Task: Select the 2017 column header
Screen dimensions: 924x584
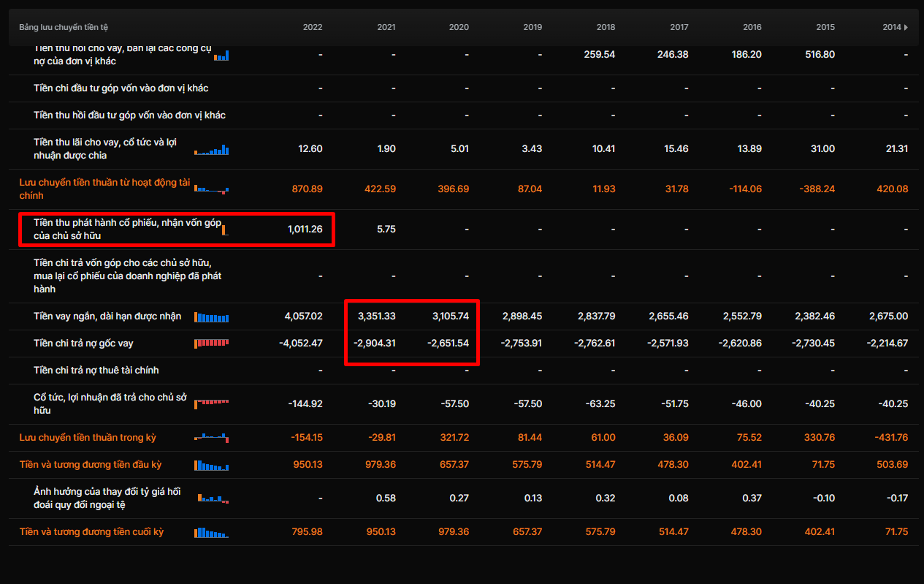Action: click(679, 27)
